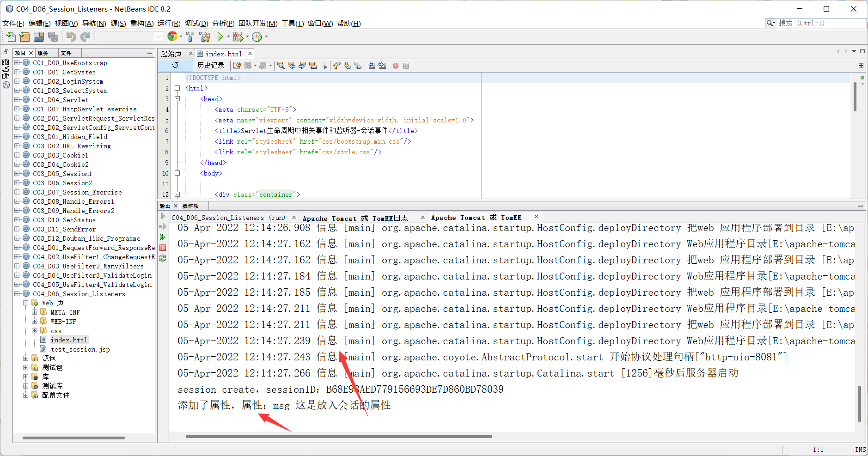This screenshot has width=868, height=456.
Task: Expand the 配置文件 node
Action: pyautogui.click(x=26, y=395)
